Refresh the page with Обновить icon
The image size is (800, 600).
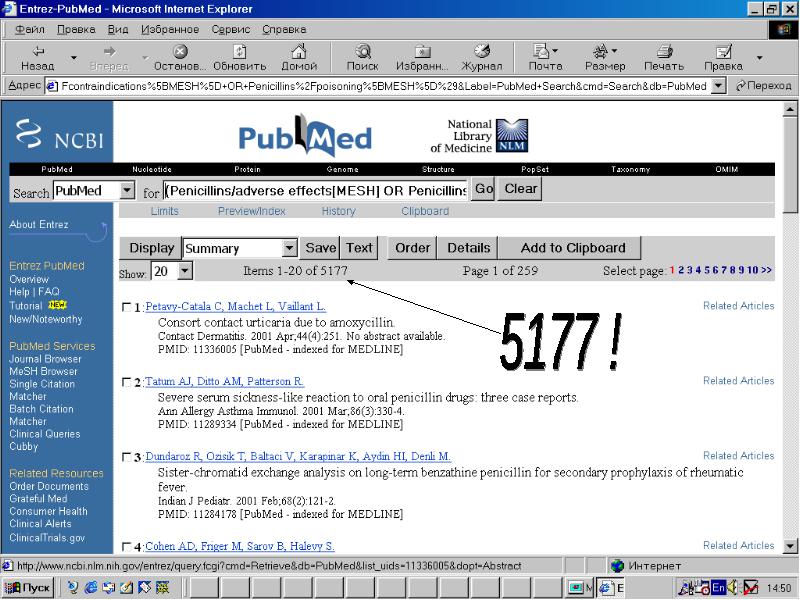239,52
